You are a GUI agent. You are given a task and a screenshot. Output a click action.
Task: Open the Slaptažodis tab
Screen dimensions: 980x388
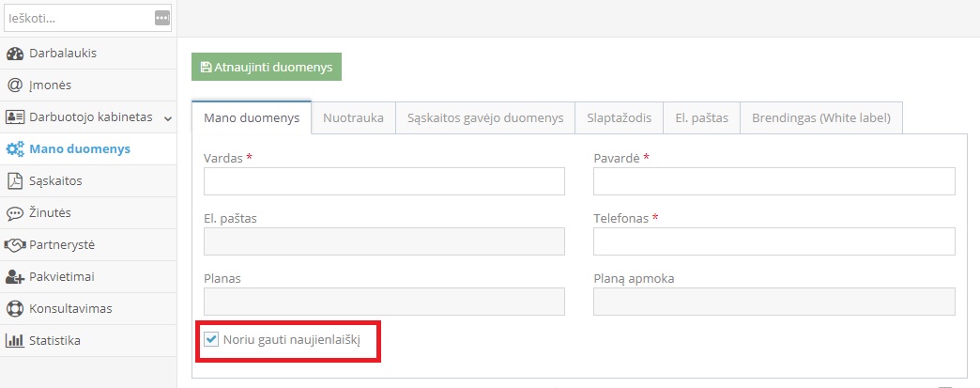pos(619,118)
